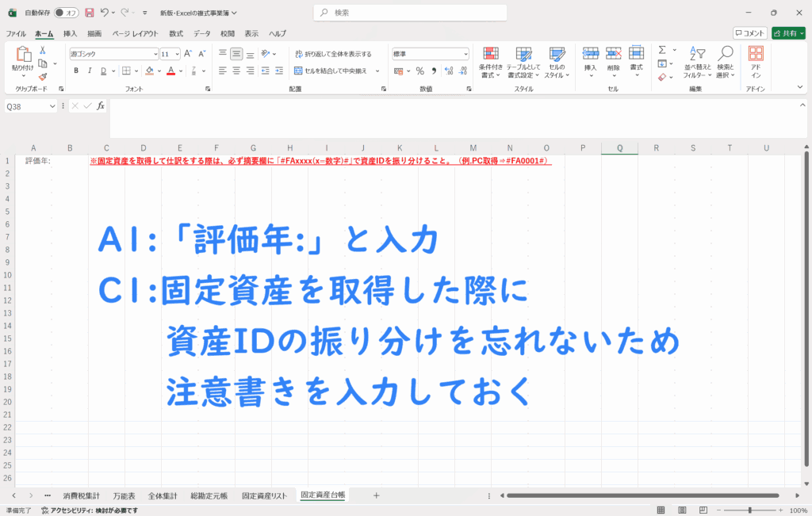
Task: Open the font name dropdown 游ゴシック
Action: pyautogui.click(x=113, y=54)
